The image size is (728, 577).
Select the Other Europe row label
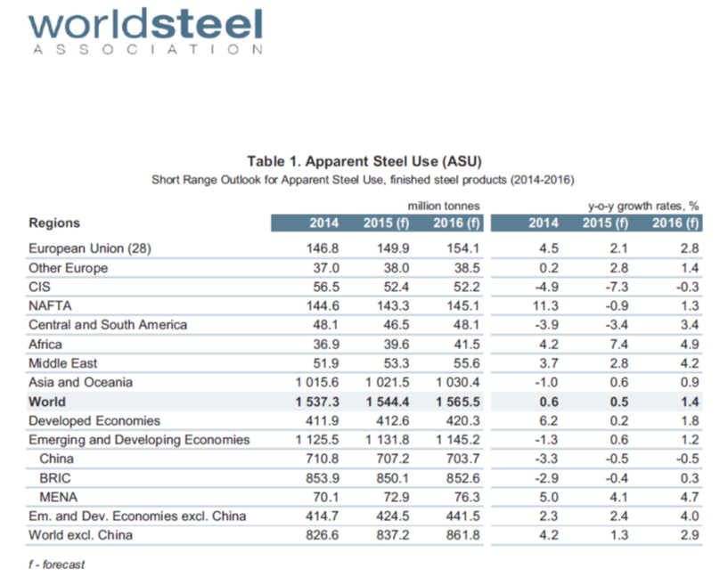pos(68,268)
